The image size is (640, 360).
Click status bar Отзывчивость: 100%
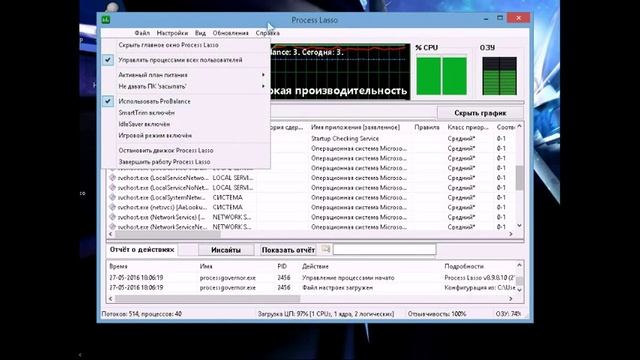pyautogui.click(x=437, y=314)
